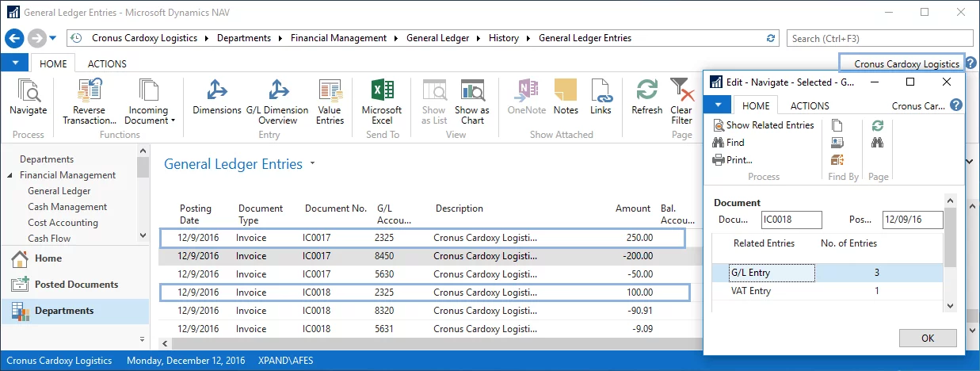Open Posted Documents in the navigation pane
The image size is (980, 371).
(76, 285)
